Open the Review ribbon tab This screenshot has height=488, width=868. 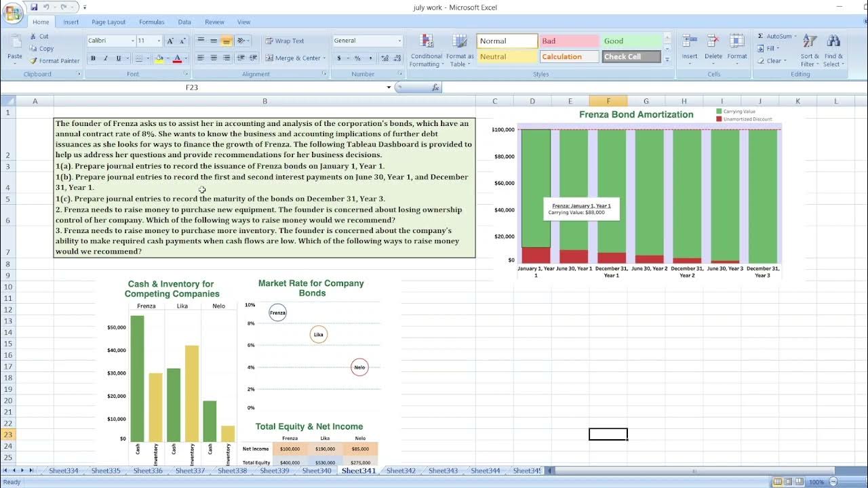214,22
